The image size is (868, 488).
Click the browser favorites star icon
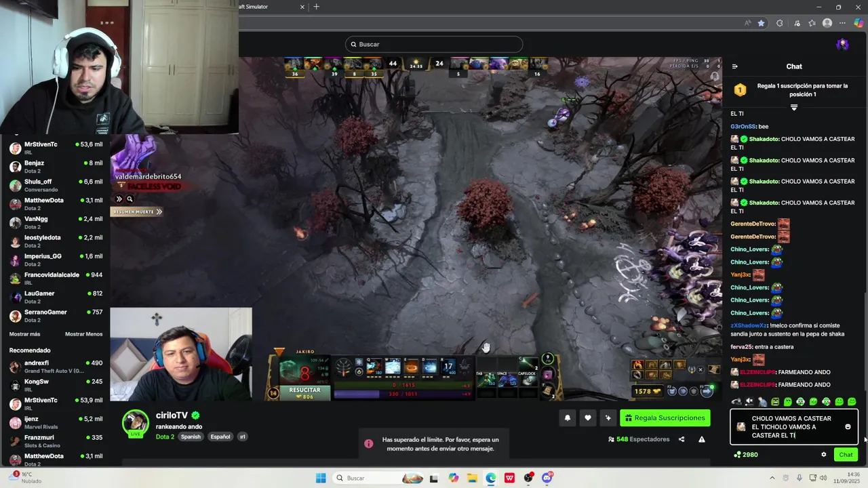[x=761, y=23]
